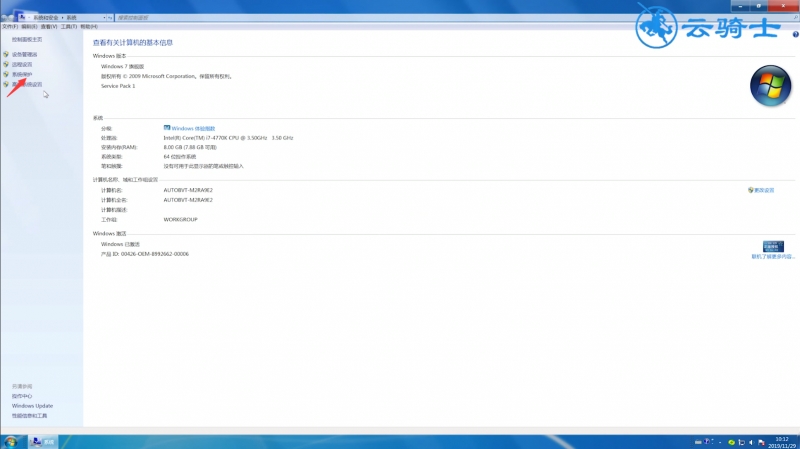Select Intel Core i7-4770K processor text
The height and width of the screenshot is (449, 800).
tap(228, 138)
